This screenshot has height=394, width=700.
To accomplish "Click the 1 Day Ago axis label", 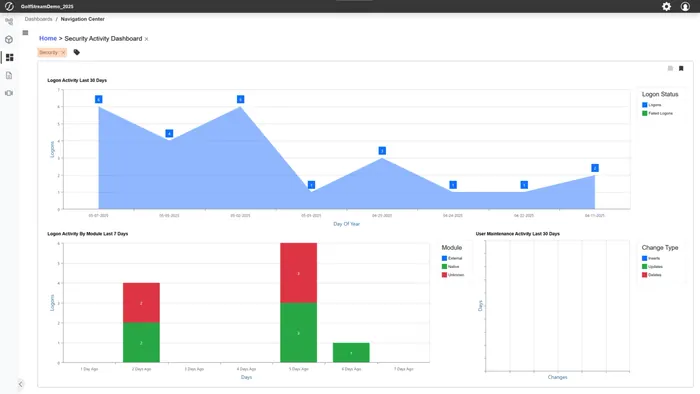I will tap(89, 369).
